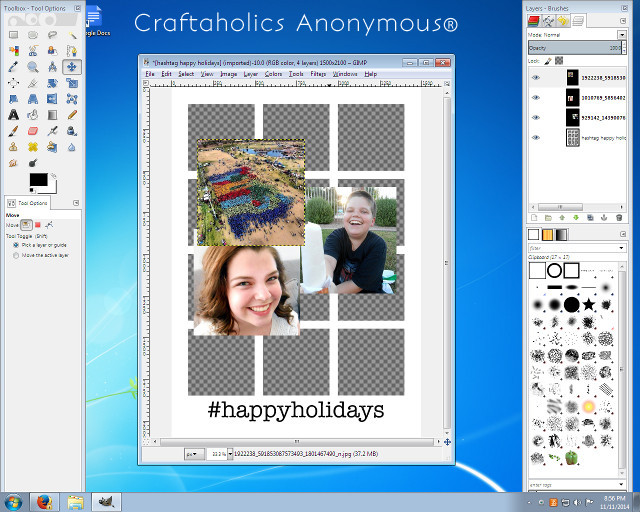Select the Zoom magnifier tool
640x512 pixels.
33,67
